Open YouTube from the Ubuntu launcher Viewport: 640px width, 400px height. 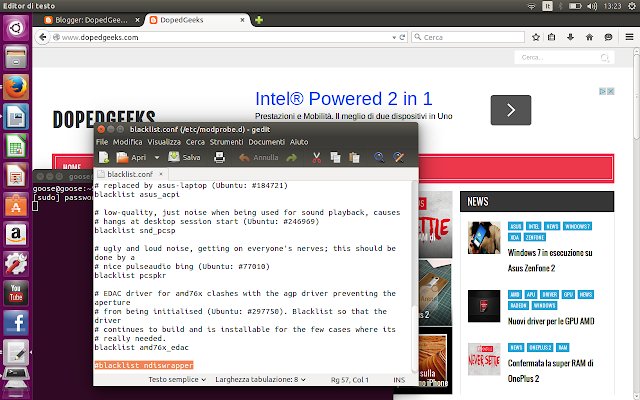click(16, 293)
